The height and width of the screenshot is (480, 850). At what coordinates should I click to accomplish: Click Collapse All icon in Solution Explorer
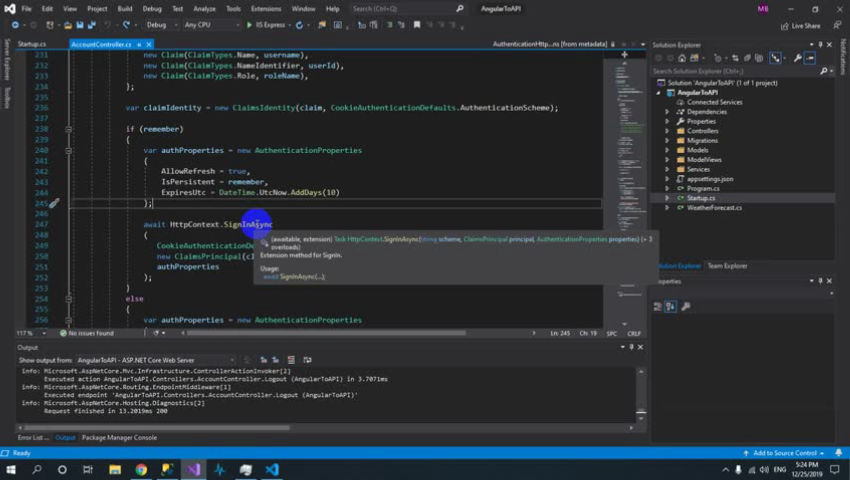[747, 58]
